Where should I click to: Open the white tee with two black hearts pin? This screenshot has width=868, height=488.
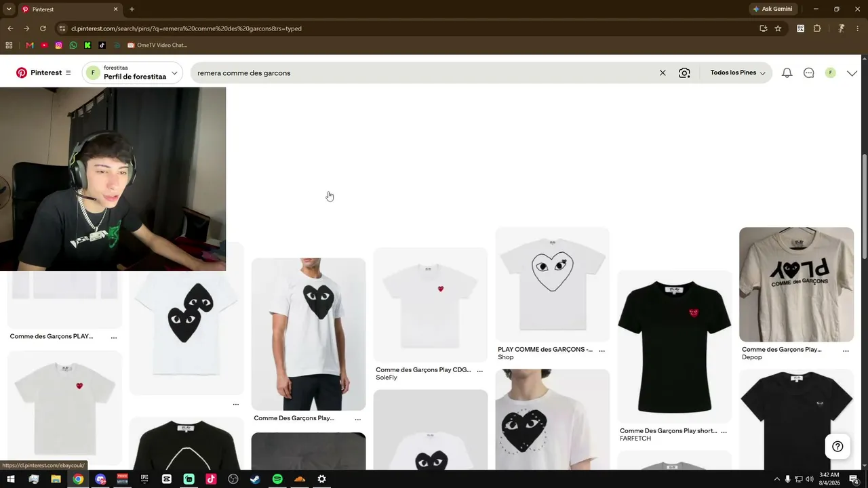186,319
